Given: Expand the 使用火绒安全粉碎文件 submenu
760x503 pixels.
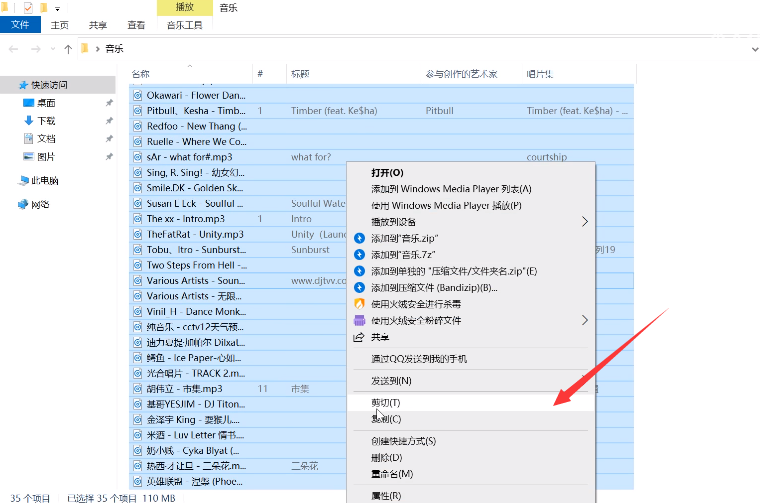Looking at the screenshot, I should tap(471, 321).
